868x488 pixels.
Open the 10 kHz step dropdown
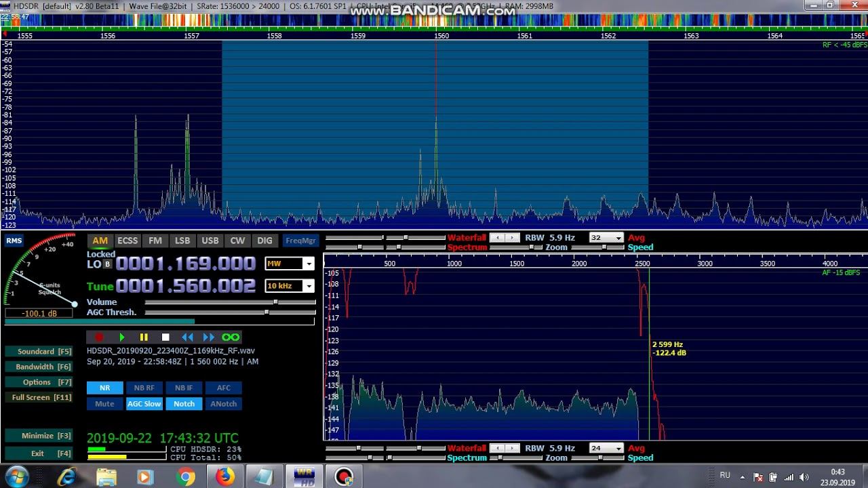[x=290, y=286]
